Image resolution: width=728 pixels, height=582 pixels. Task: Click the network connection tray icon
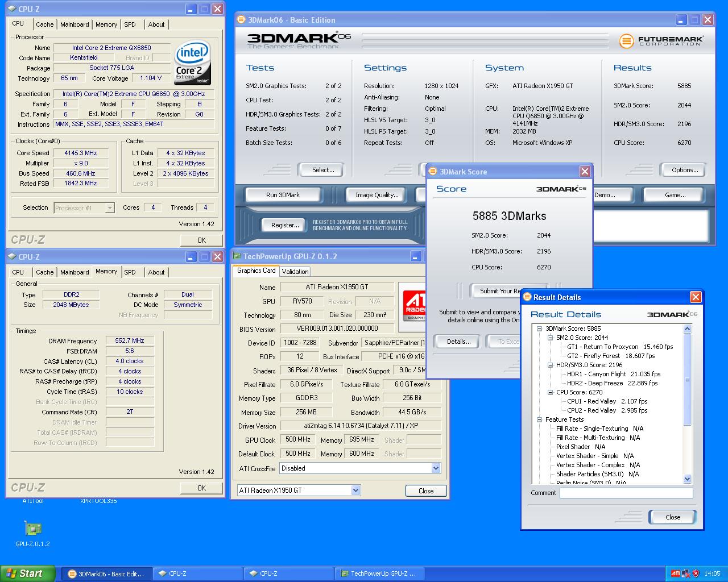click(685, 573)
